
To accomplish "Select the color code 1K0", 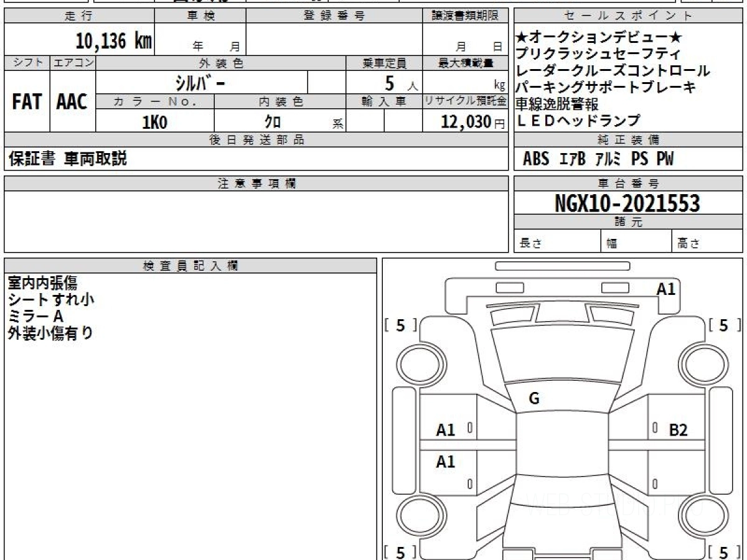I will coord(154,122).
